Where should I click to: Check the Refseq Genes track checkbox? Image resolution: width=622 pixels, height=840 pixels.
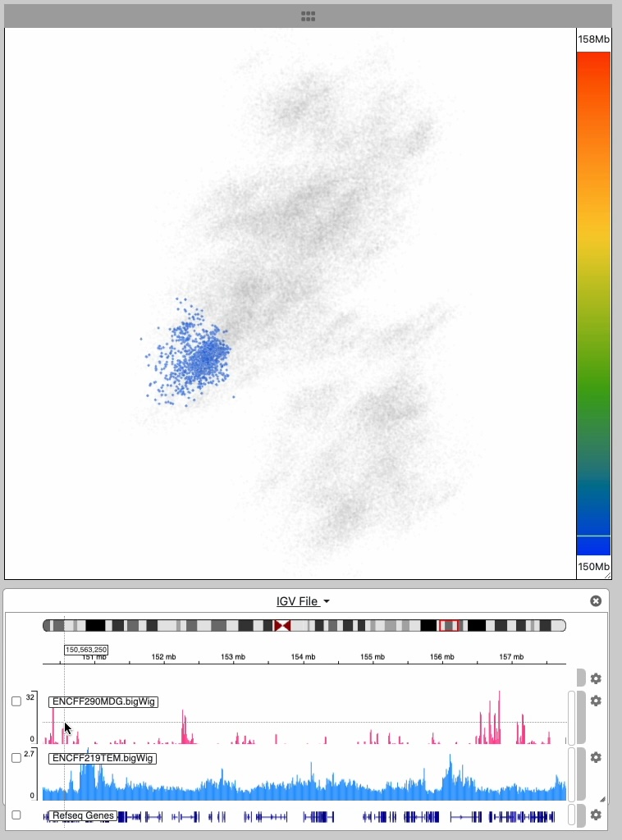click(x=16, y=815)
